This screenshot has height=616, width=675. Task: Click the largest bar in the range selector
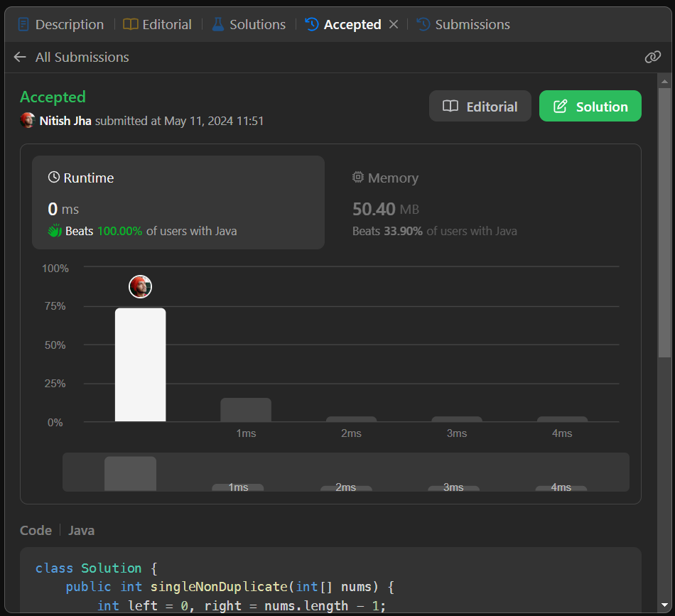[131, 474]
